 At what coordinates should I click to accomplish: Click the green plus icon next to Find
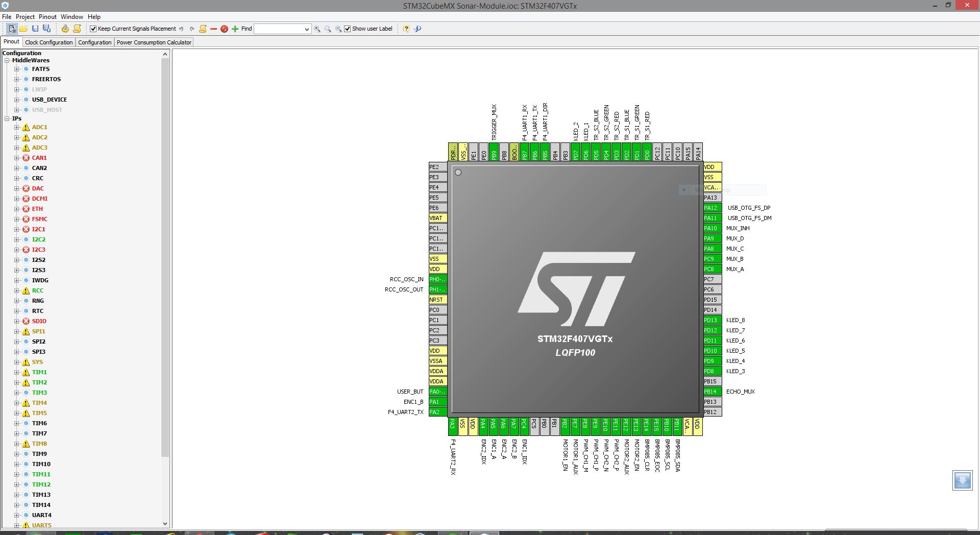[x=235, y=29]
